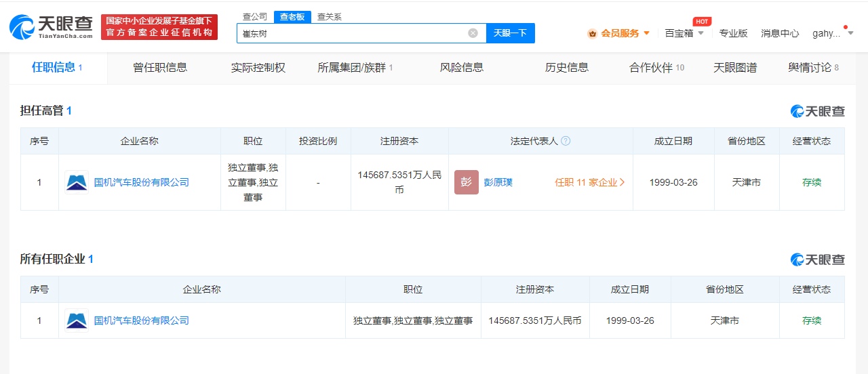
Task: Open the 历史信息 tab
Action: click(x=567, y=67)
